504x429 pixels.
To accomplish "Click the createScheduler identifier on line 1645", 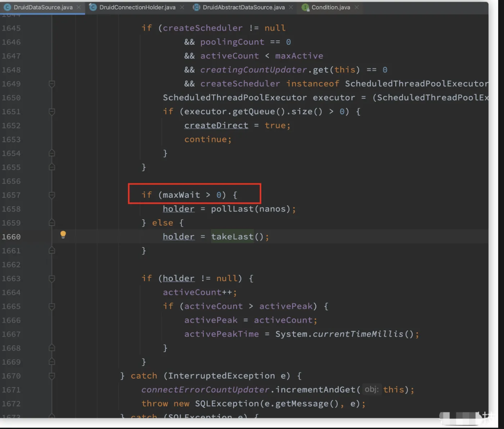I will tap(203, 28).
